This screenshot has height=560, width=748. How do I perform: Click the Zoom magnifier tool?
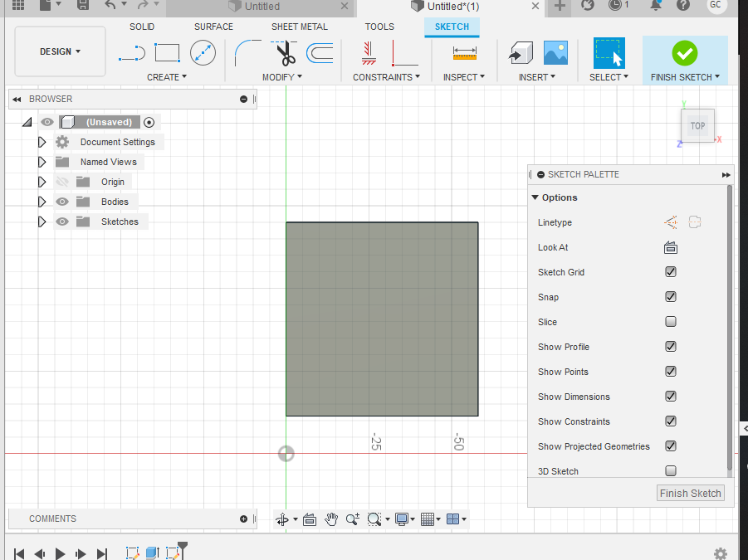tap(353, 519)
